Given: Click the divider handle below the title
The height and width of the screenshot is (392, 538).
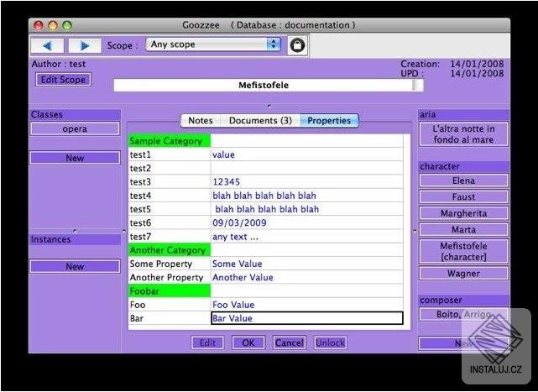Looking at the screenshot, I should click(x=269, y=106).
